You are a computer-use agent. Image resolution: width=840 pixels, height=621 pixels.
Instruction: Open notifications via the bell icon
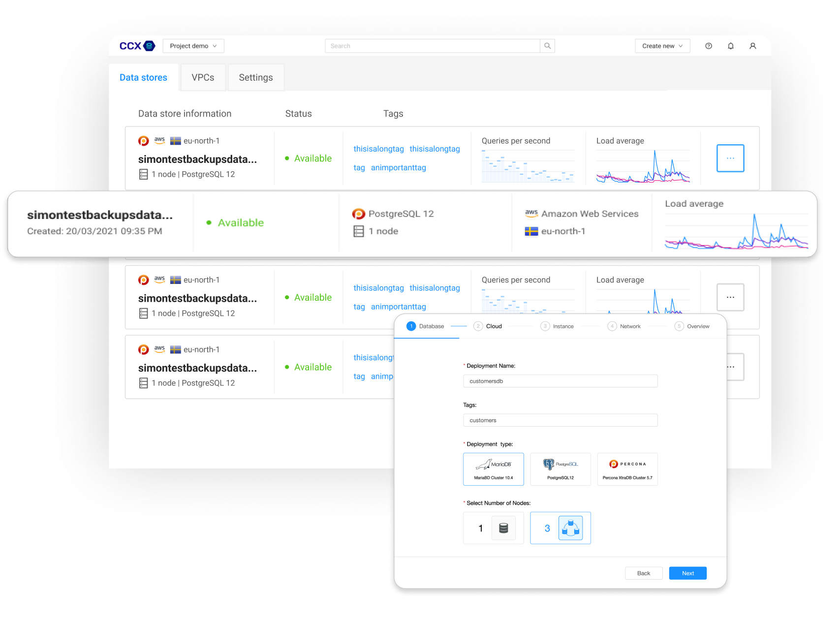pyautogui.click(x=731, y=45)
